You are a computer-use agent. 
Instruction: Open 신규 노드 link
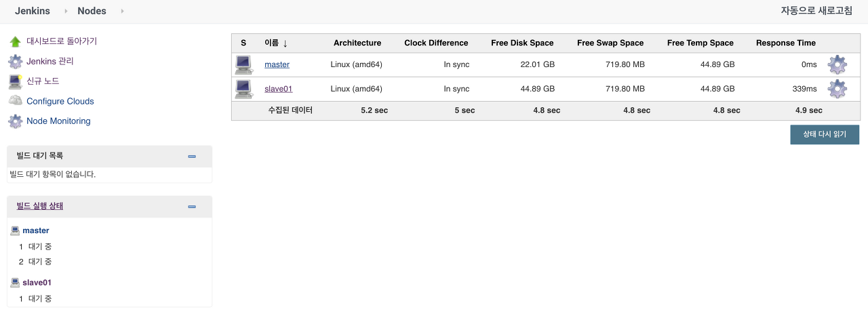(x=43, y=81)
